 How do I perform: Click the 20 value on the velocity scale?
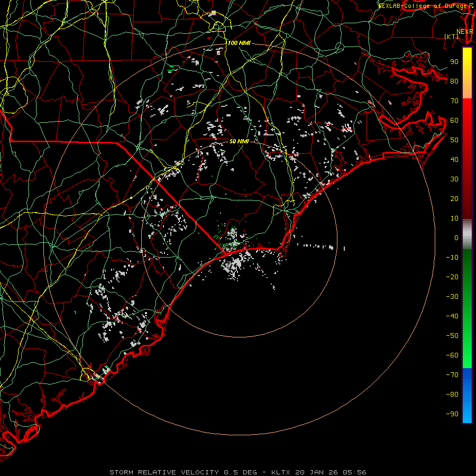click(454, 199)
